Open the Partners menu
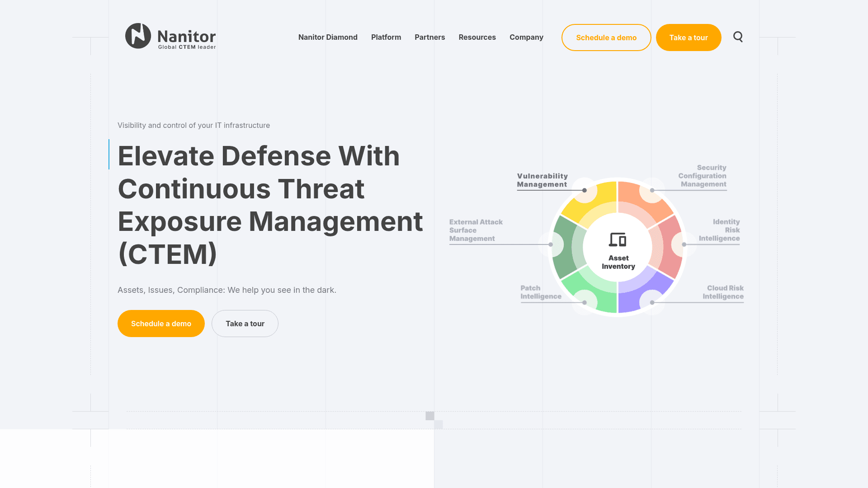The height and width of the screenshot is (488, 868). pos(430,37)
